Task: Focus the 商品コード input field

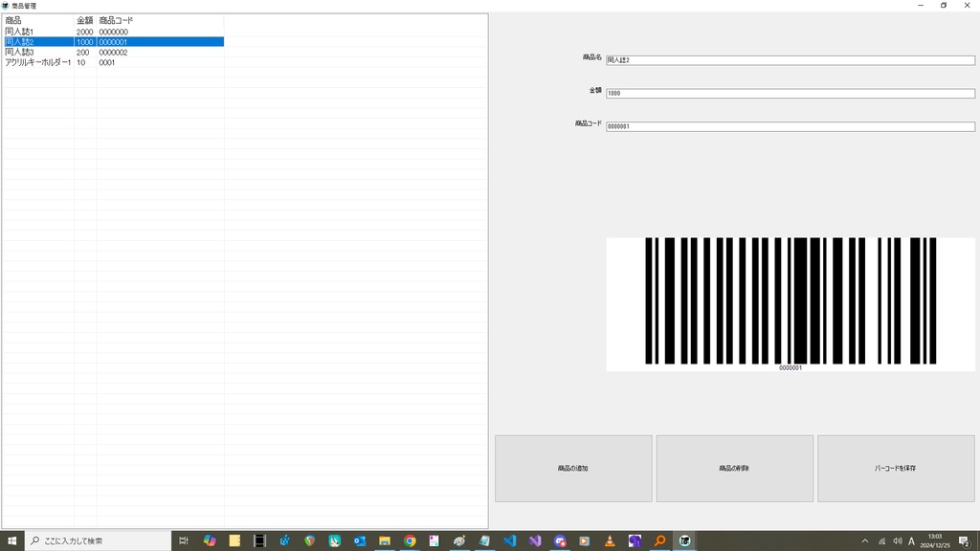Action: 790,126
